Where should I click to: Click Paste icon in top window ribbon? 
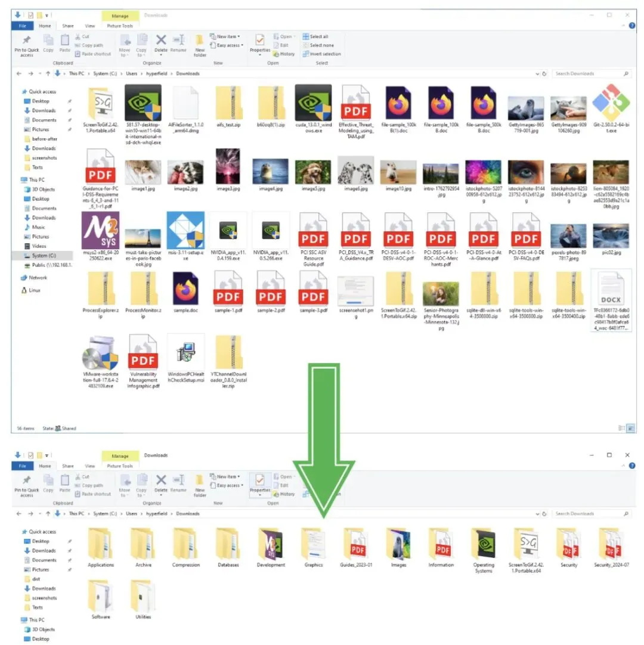(x=65, y=40)
